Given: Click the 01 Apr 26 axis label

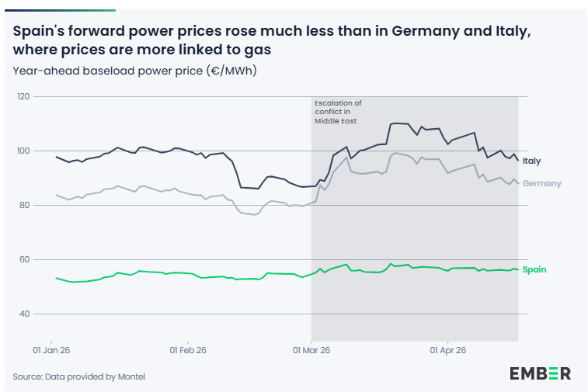Looking at the screenshot, I should tap(447, 350).
